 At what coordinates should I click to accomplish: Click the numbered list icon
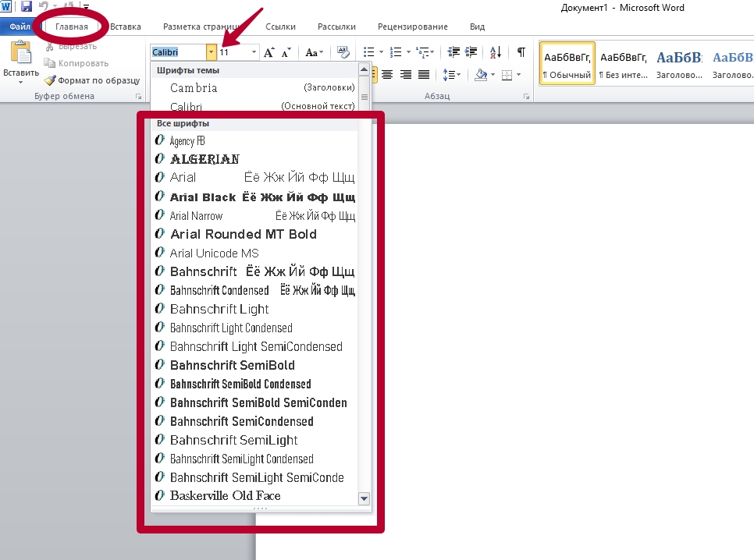[396, 51]
